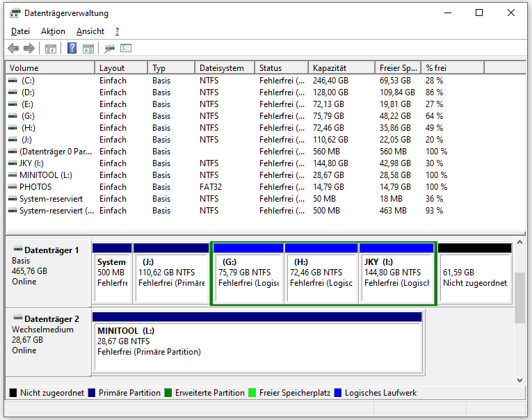Sort by the Status column header
The height and width of the screenshot is (420, 532).
click(x=282, y=68)
